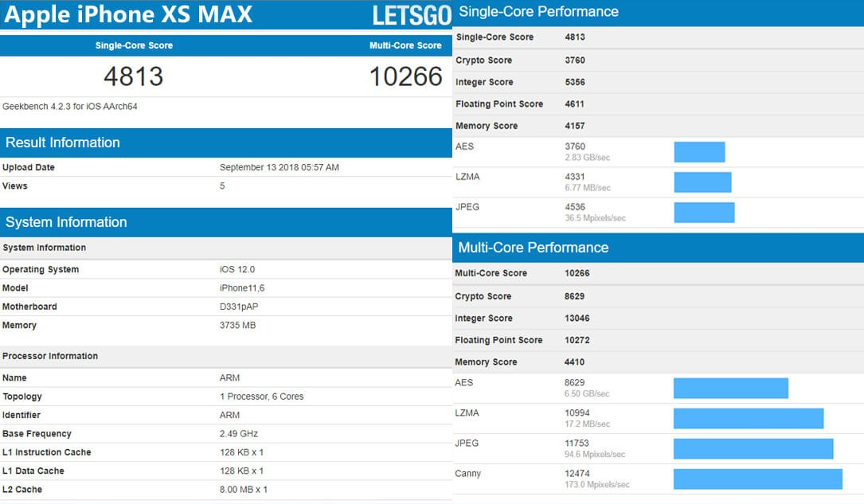Click the "Result Information" section header
This screenshot has width=864, height=504.
pos(226,143)
